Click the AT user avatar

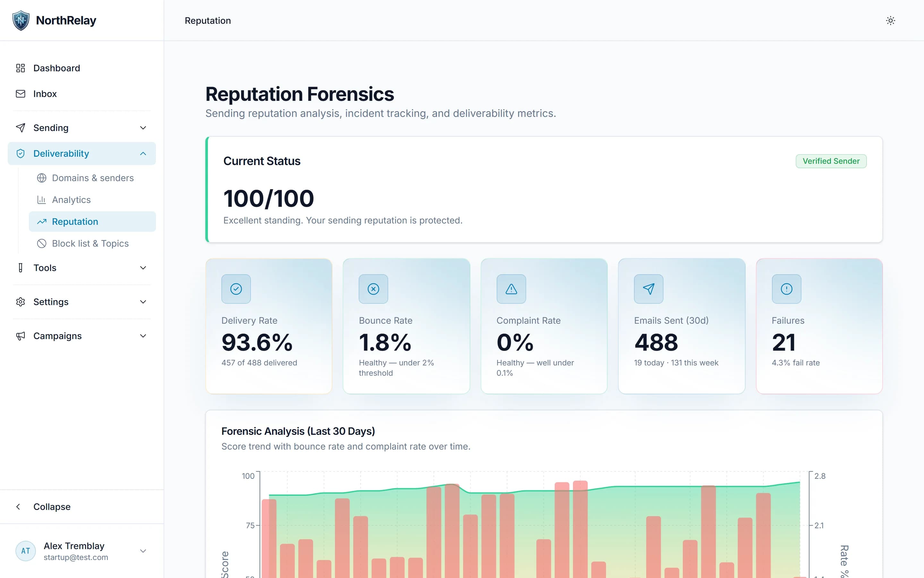(26, 551)
